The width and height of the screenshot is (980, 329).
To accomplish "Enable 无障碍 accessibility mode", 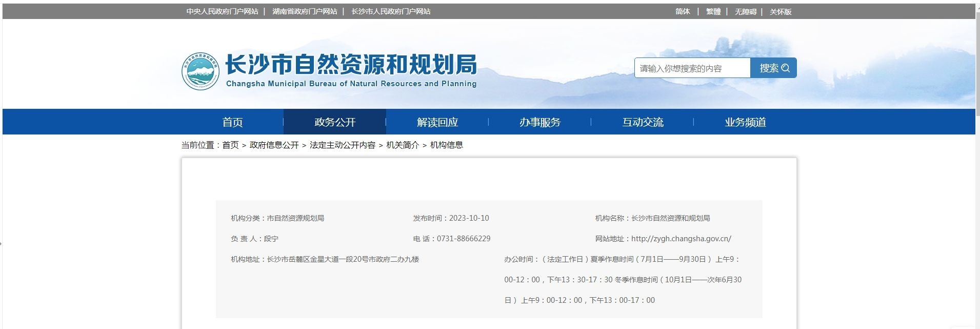I will [x=746, y=11].
